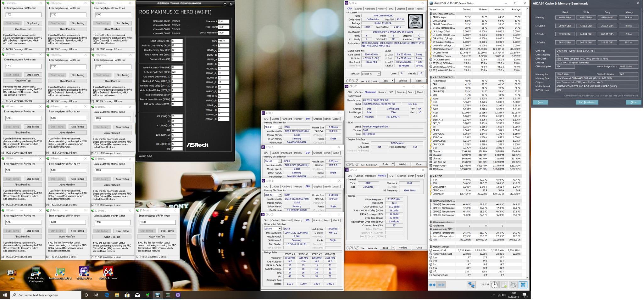Expand Tools arrow in CPU-Z Motherboard window
This screenshot has width=644, height=300.
(x=393, y=164)
